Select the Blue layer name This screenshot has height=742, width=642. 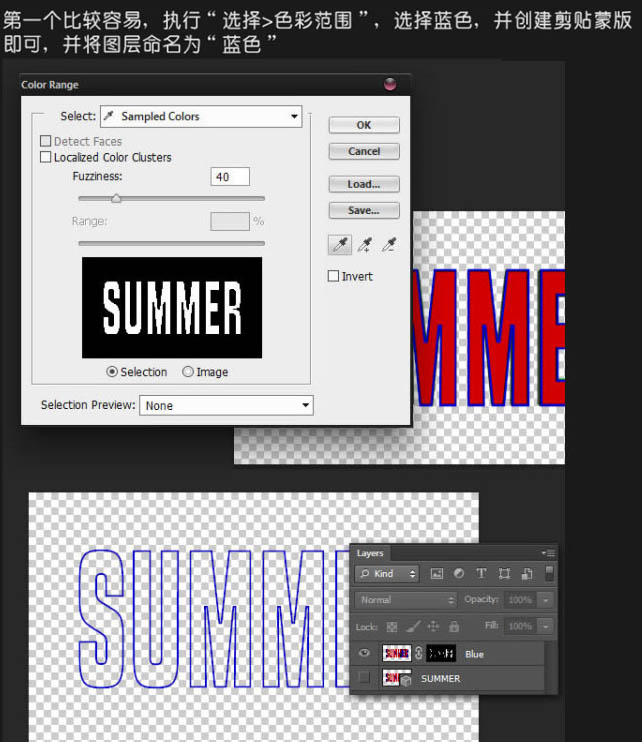point(474,654)
